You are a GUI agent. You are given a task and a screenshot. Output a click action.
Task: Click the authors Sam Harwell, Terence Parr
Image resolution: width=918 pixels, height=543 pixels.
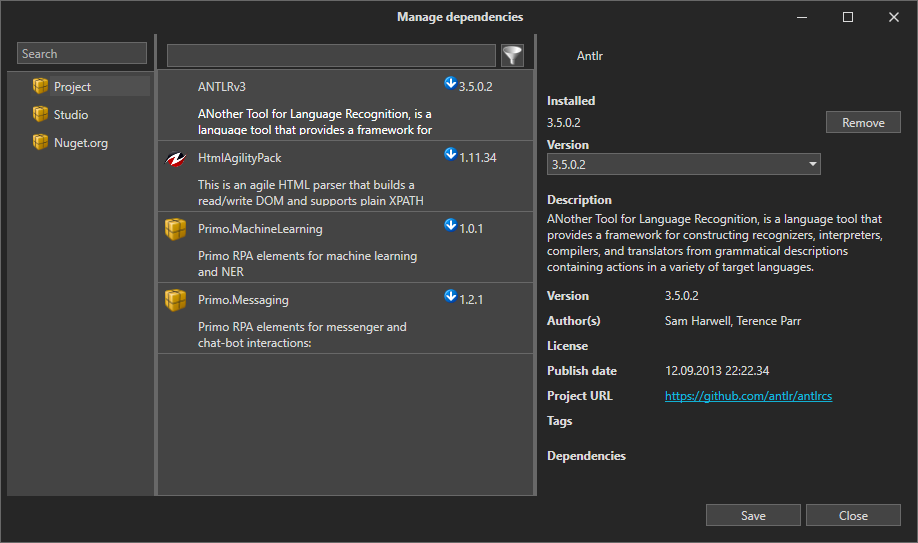tap(732, 321)
